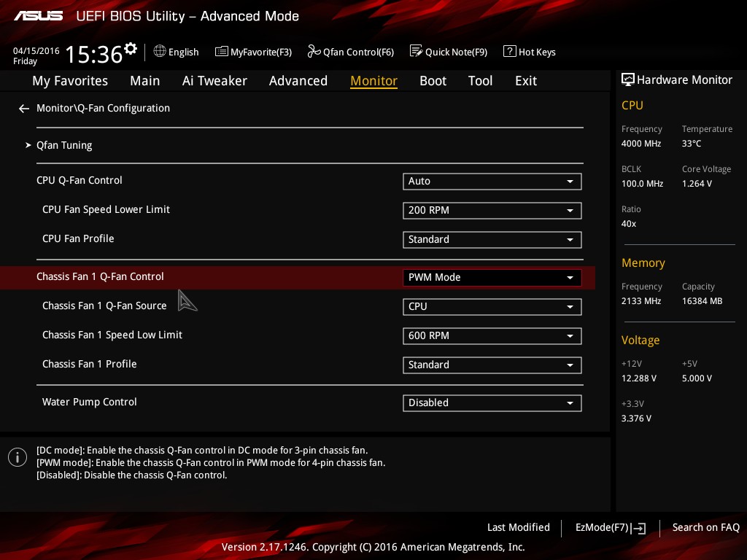This screenshot has height=560, width=747.
Task: Open the Boot tab
Action: click(433, 81)
